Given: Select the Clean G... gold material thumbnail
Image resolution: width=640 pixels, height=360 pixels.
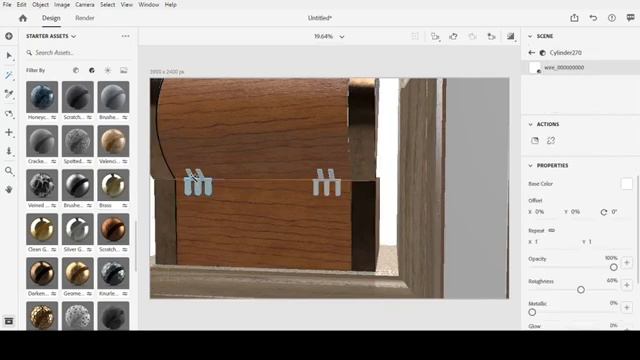Looking at the screenshot, I should (42, 229).
